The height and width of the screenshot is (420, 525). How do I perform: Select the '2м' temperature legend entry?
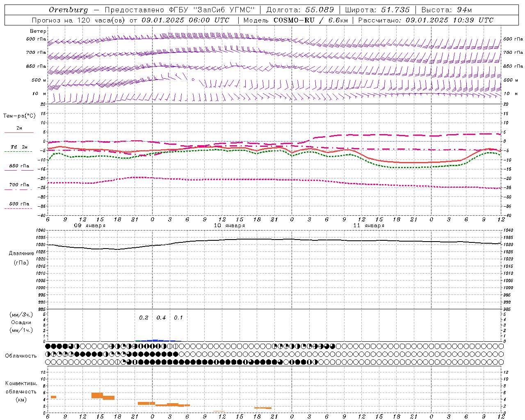[x=19, y=128]
